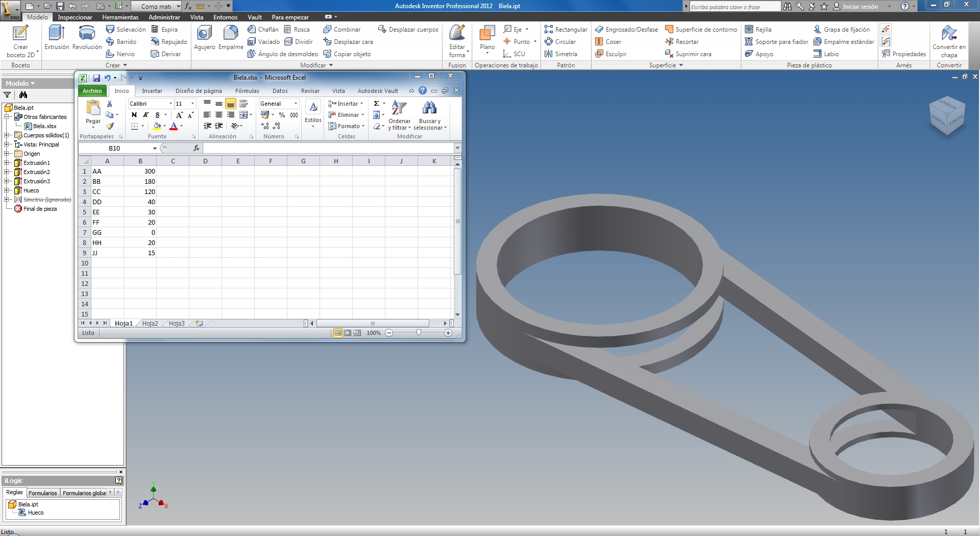Select the Barrido sweep tool
The width and height of the screenshot is (980, 536).
point(121,42)
